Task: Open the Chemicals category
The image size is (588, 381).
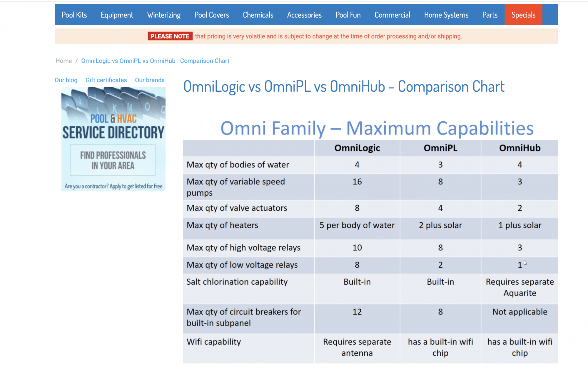Action: click(x=258, y=15)
